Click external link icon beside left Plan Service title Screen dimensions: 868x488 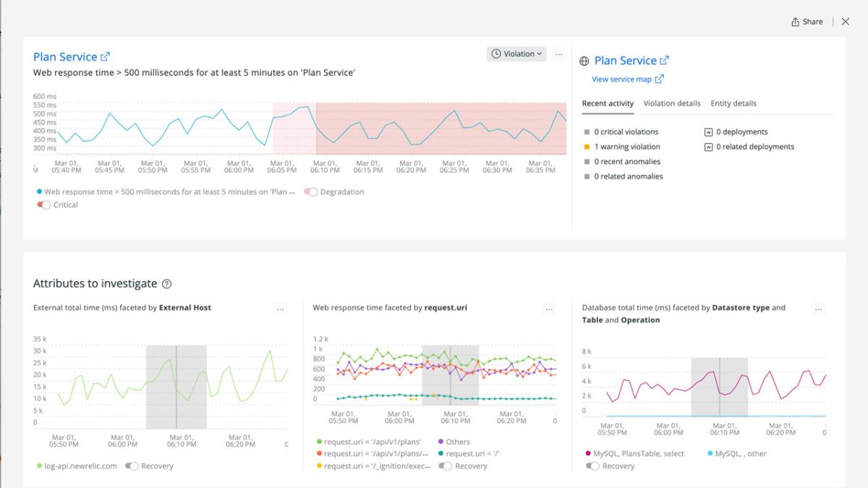click(106, 56)
